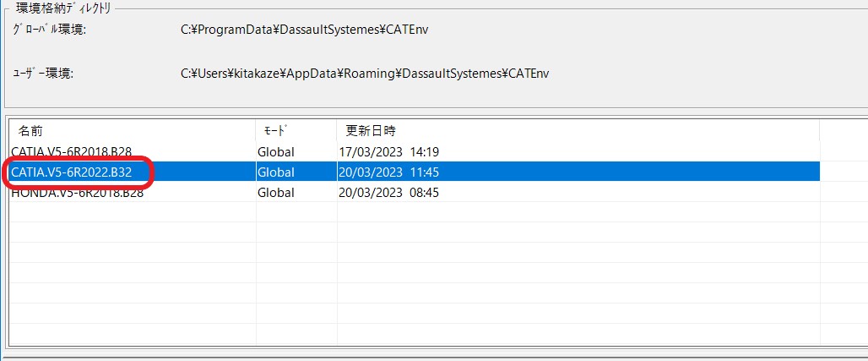Viewport: 868px width, 361px height.
Task: Click the 20/03/2023 11:45 date cell
Action: [x=388, y=172]
